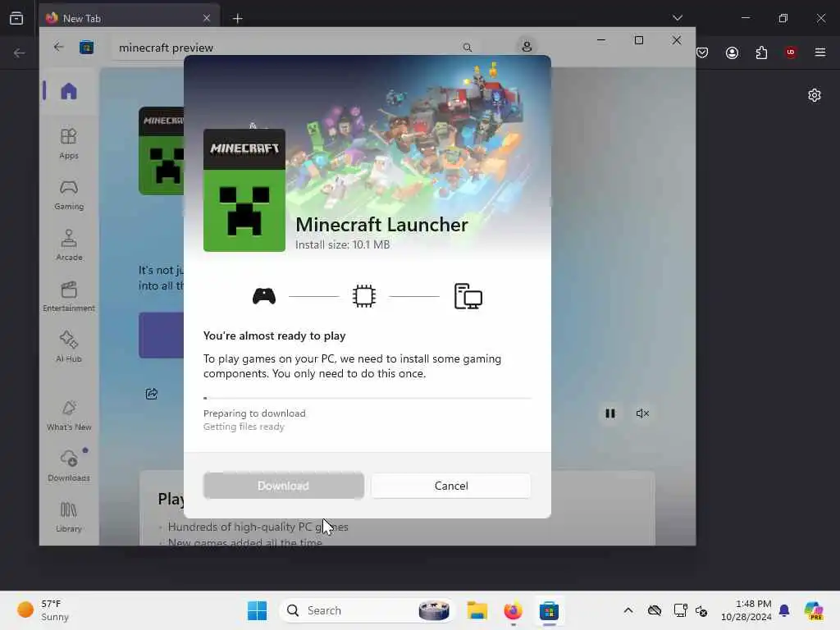Open Firefox hamburger application menu
Screen dimensions: 840x630
click(x=819, y=52)
